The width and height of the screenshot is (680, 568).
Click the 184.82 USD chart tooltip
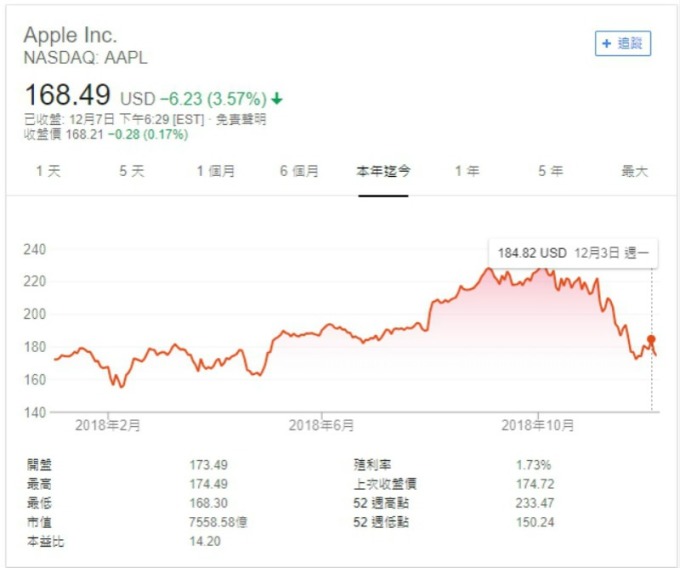[x=573, y=253]
